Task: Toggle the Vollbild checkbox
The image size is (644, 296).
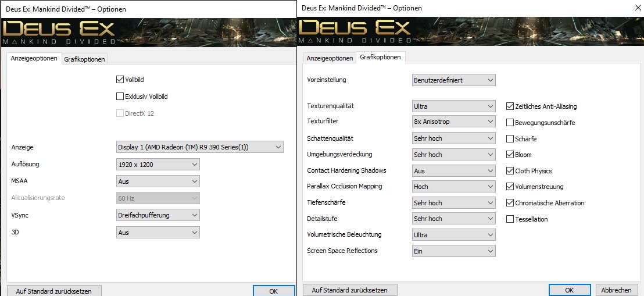Action: point(120,80)
